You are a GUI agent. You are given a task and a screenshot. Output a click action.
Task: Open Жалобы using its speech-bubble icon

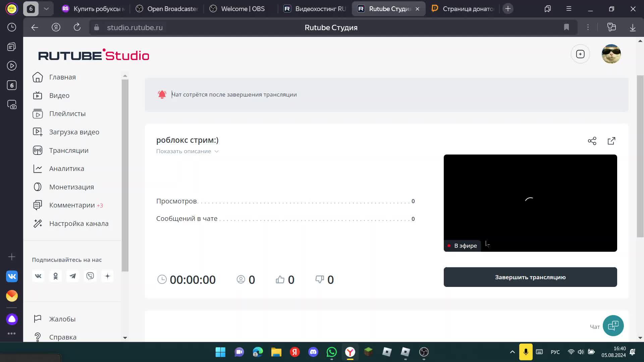pyautogui.click(x=38, y=318)
